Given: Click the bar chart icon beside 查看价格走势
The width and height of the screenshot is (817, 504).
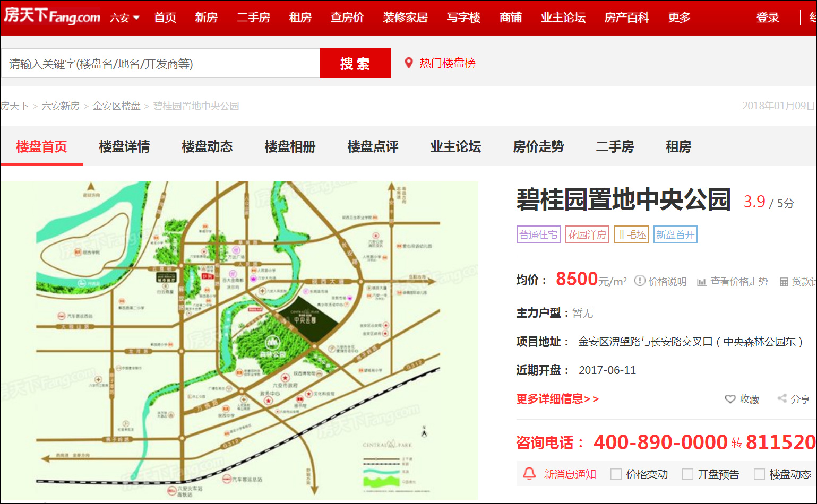Looking at the screenshot, I should tap(702, 282).
